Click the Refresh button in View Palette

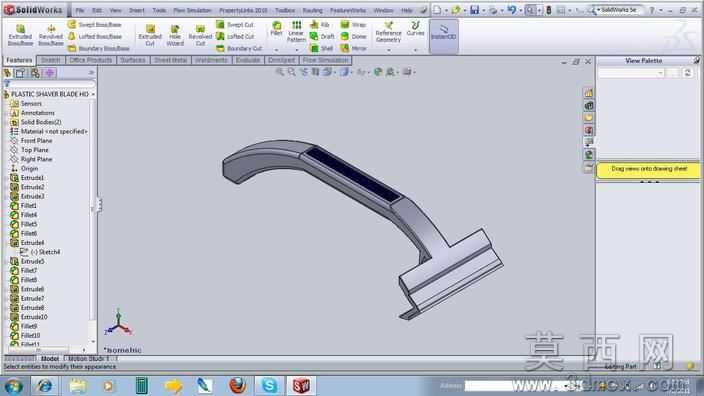(x=687, y=73)
